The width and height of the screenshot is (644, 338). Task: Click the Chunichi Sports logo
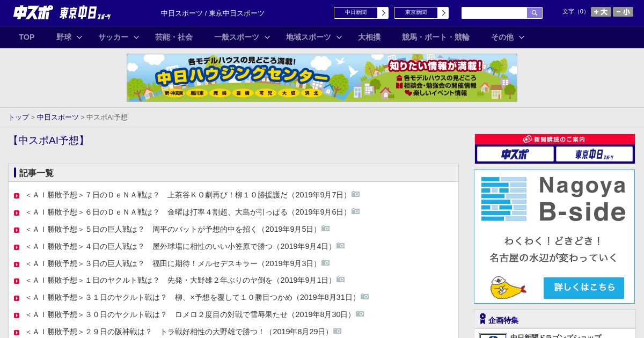[33, 12]
